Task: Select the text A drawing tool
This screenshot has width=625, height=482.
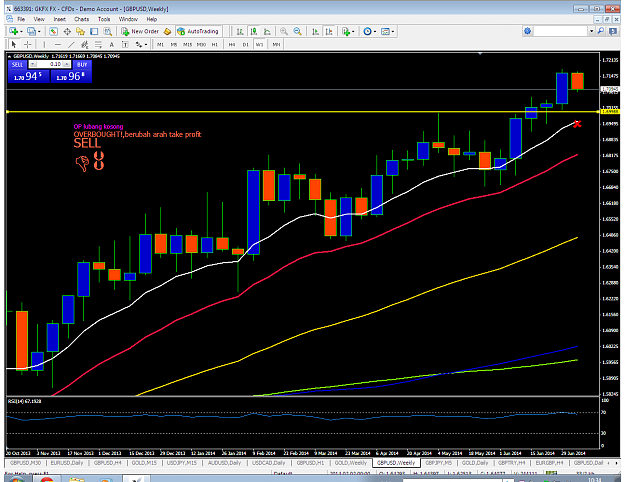Action: point(112,44)
